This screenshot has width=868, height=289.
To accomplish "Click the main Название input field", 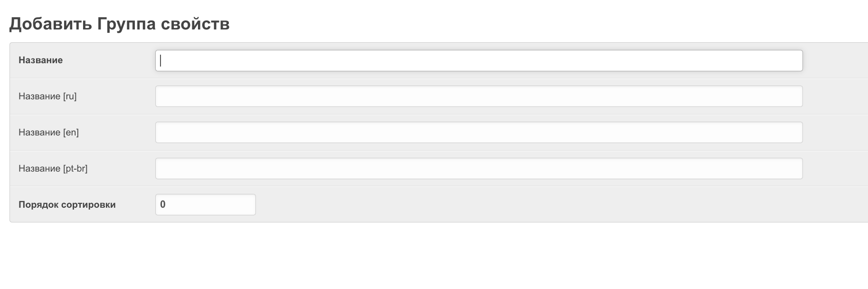I will tap(479, 61).
